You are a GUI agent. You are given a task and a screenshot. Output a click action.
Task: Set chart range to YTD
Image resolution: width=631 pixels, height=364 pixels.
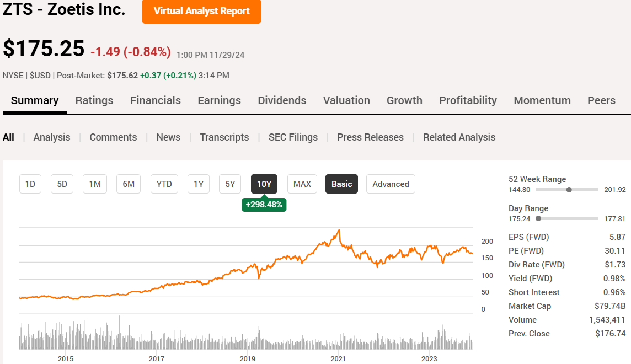point(164,184)
